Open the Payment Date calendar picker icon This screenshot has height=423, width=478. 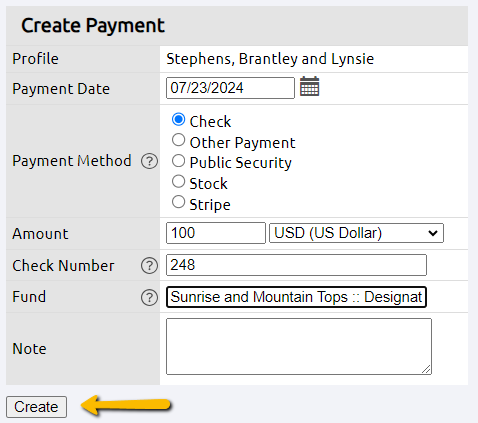pyautogui.click(x=309, y=86)
